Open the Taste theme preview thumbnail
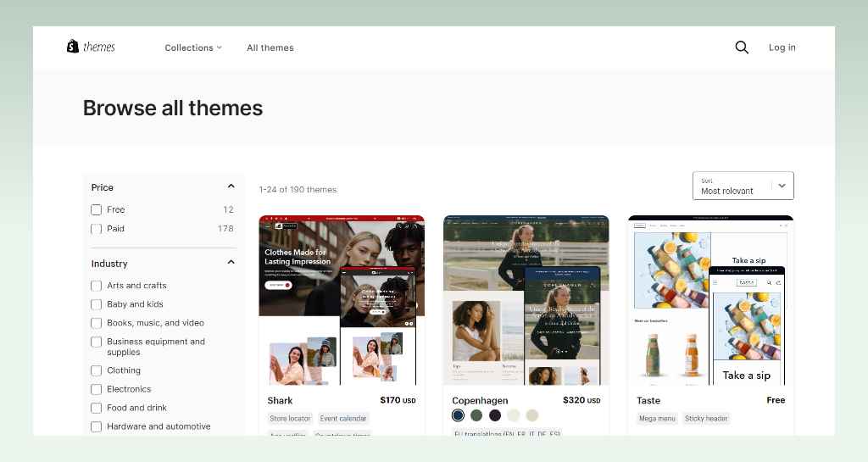This screenshot has height=462, width=868. tap(711, 300)
